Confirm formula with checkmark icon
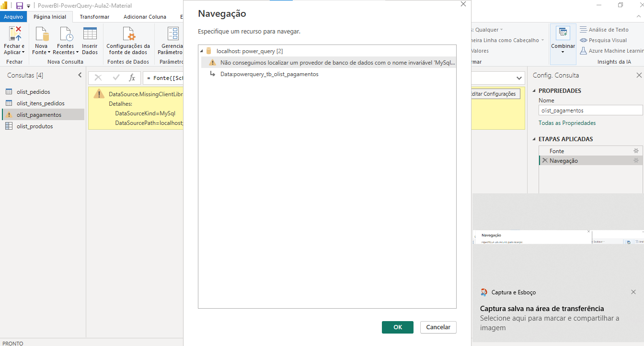 [116, 78]
